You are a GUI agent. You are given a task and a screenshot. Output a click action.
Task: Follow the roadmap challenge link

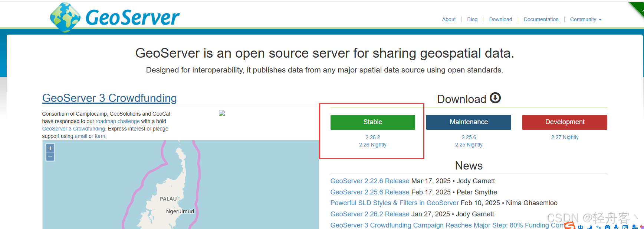tap(118, 121)
